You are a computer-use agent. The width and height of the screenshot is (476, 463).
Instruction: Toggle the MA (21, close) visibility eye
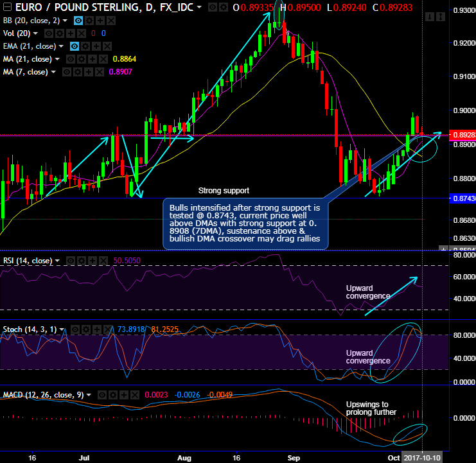[x=71, y=59]
